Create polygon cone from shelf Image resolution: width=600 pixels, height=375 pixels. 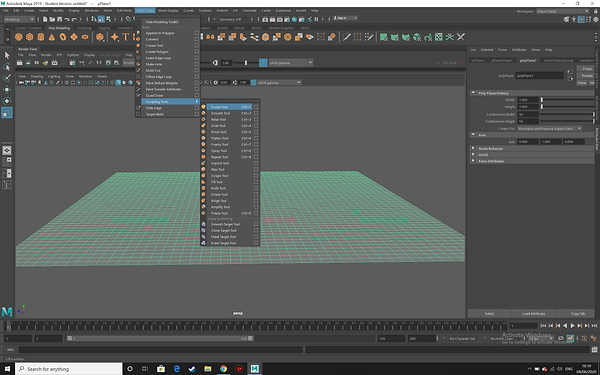tap(52, 37)
